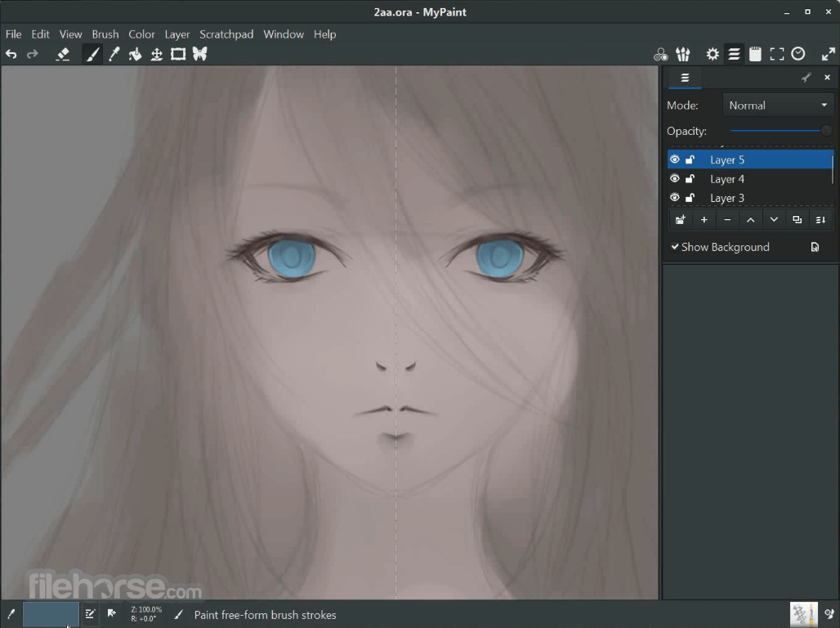This screenshot has width=840, height=628.
Task: Duplicate the current layer
Action: point(798,220)
